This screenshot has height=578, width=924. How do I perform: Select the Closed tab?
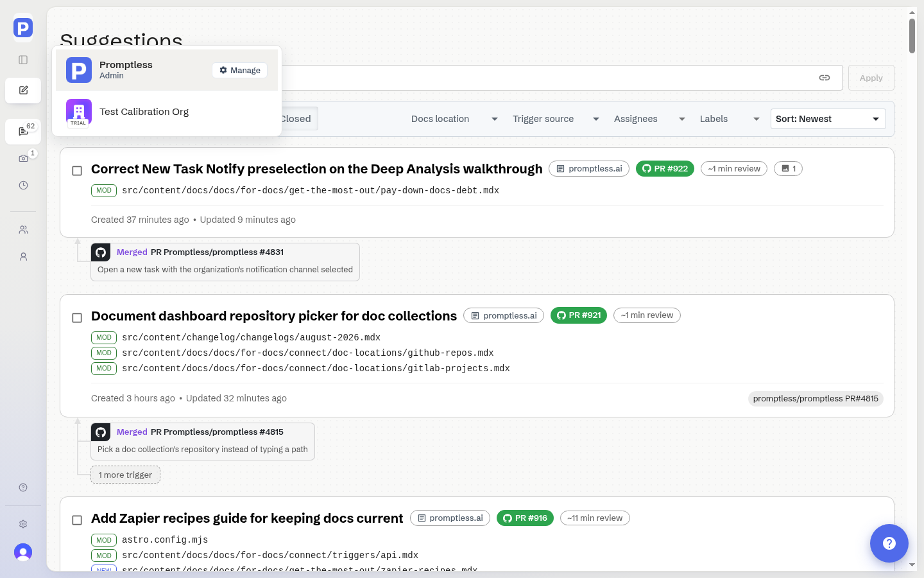[x=296, y=119]
